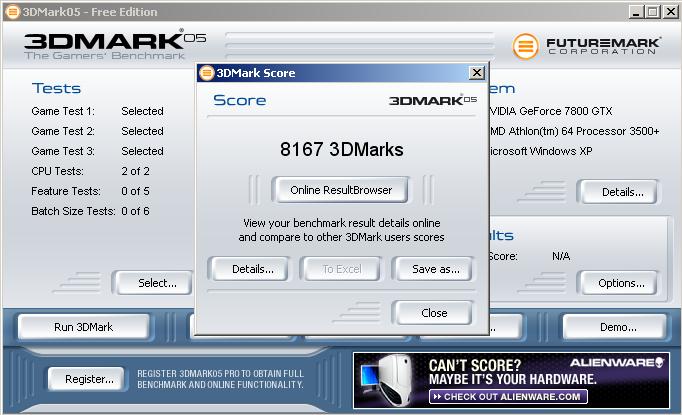
Task: Click the Feature Tests label
Action: click(x=66, y=191)
